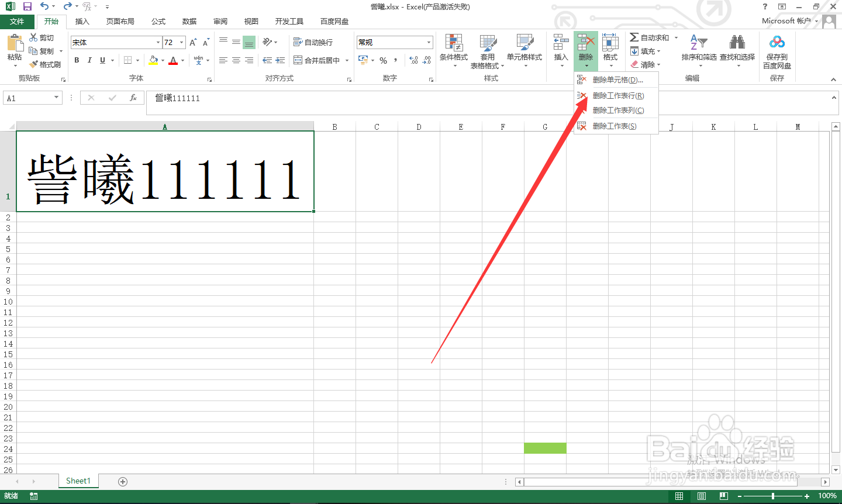The width and height of the screenshot is (842, 504).
Task: Click the red font color swatch
Action: pyautogui.click(x=173, y=60)
